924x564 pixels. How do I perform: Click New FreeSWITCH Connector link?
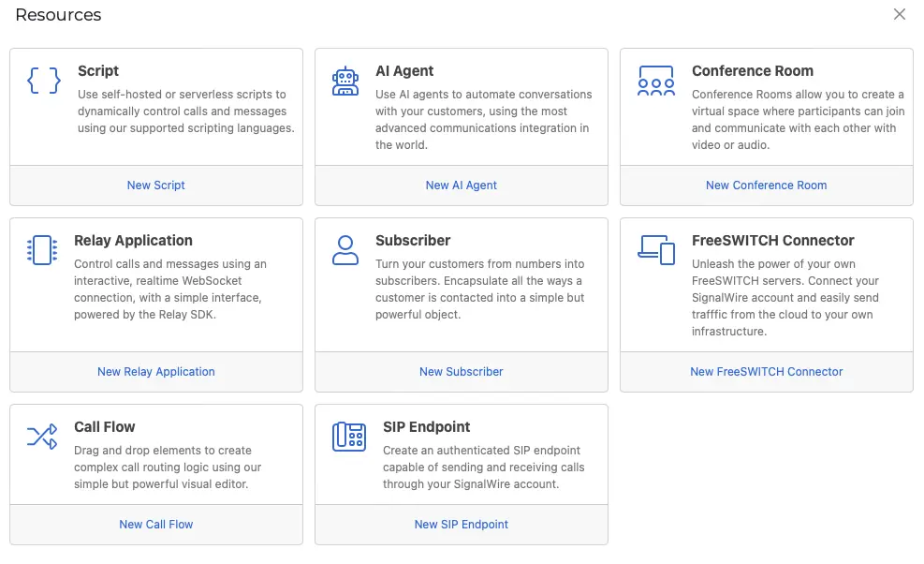pos(767,372)
